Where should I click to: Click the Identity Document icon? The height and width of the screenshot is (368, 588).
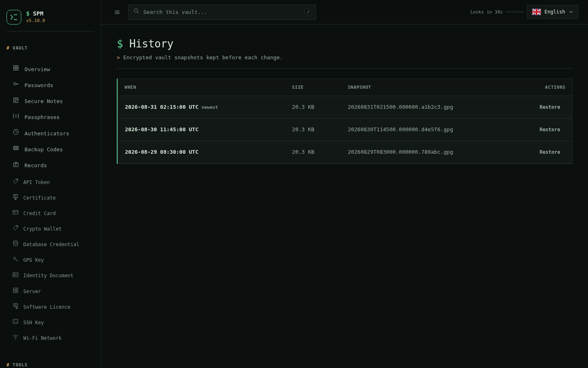(16, 275)
